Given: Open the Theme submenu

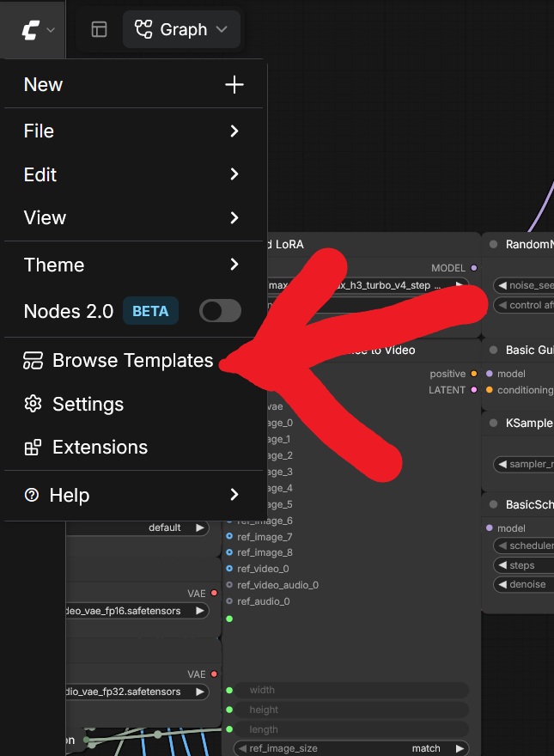Looking at the screenshot, I should coord(133,265).
